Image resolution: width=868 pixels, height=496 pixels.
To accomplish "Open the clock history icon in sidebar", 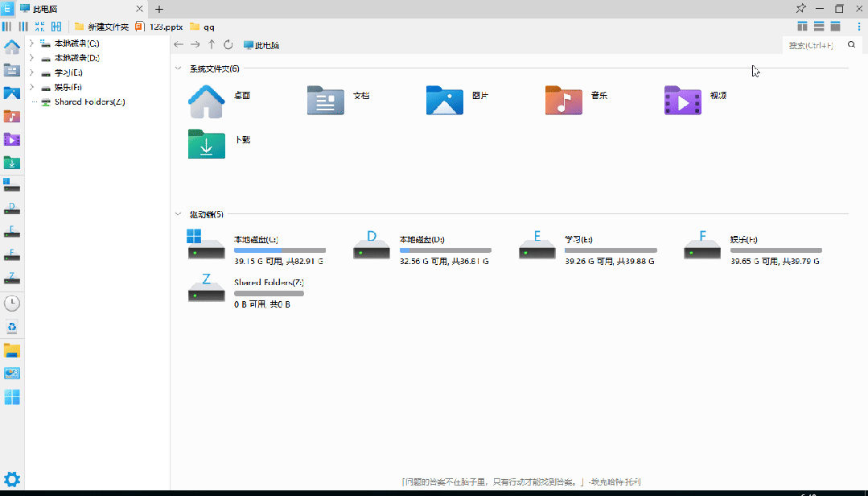I will [x=11, y=303].
